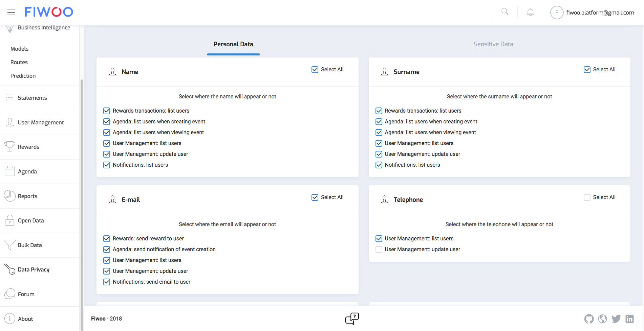This screenshot has width=644, height=331.
Task: Click the Agenda calendar icon
Action: point(10,171)
